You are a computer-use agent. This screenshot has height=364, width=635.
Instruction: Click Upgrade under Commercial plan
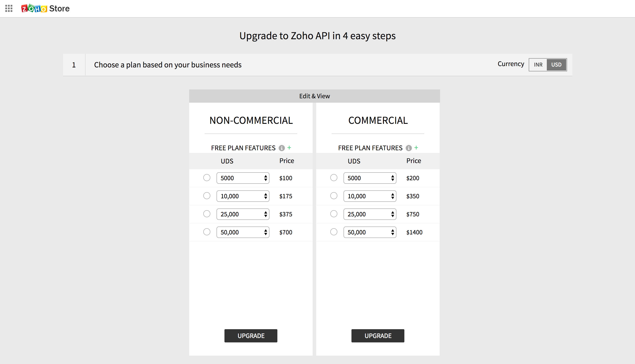[378, 336]
